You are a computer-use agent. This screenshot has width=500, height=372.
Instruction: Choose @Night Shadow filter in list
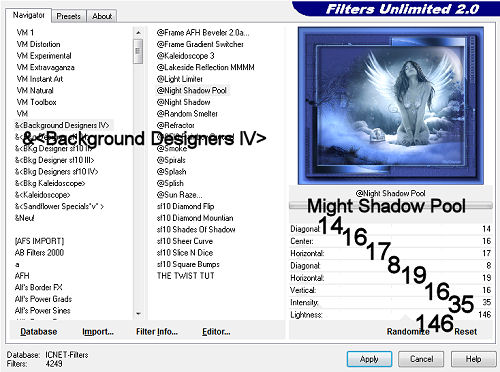pyautogui.click(x=184, y=102)
